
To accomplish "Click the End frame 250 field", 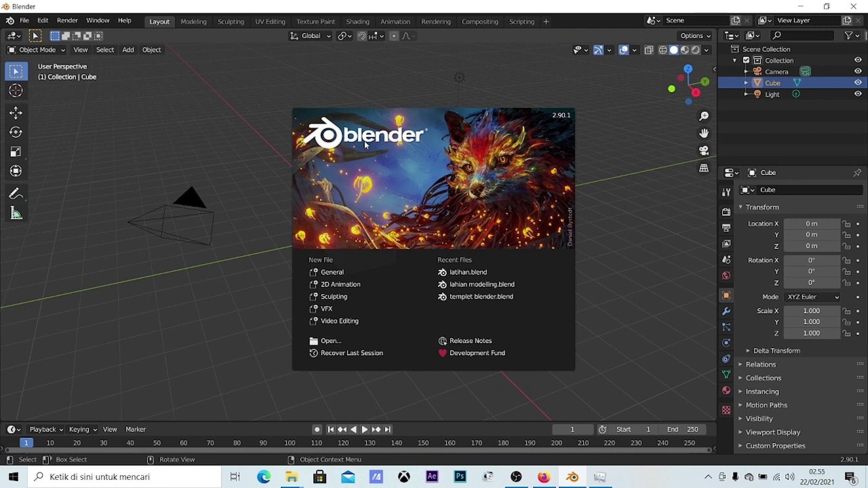I will point(684,429).
